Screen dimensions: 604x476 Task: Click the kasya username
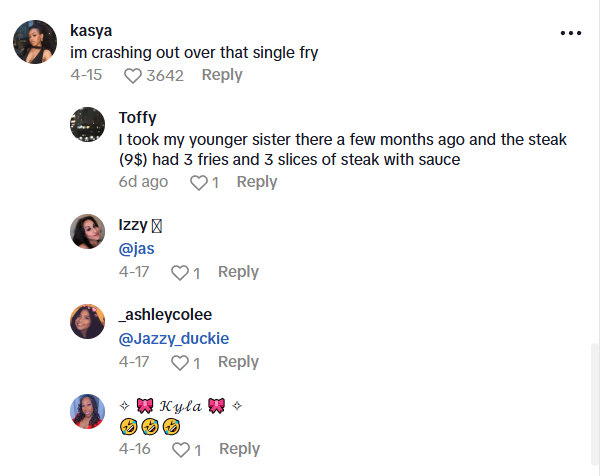point(91,30)
